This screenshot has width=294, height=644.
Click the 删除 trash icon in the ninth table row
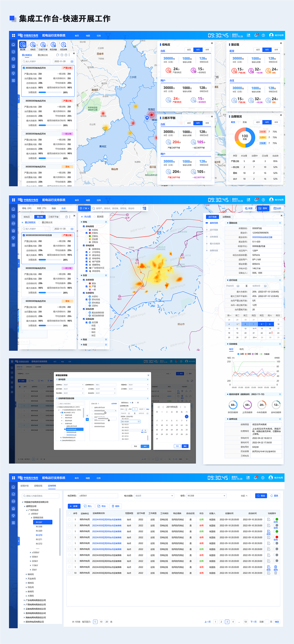tap(275, 567)
